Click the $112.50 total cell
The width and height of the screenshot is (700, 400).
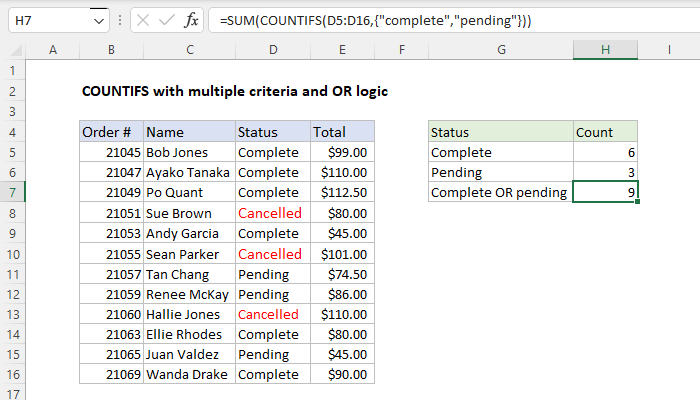[342, 193]
